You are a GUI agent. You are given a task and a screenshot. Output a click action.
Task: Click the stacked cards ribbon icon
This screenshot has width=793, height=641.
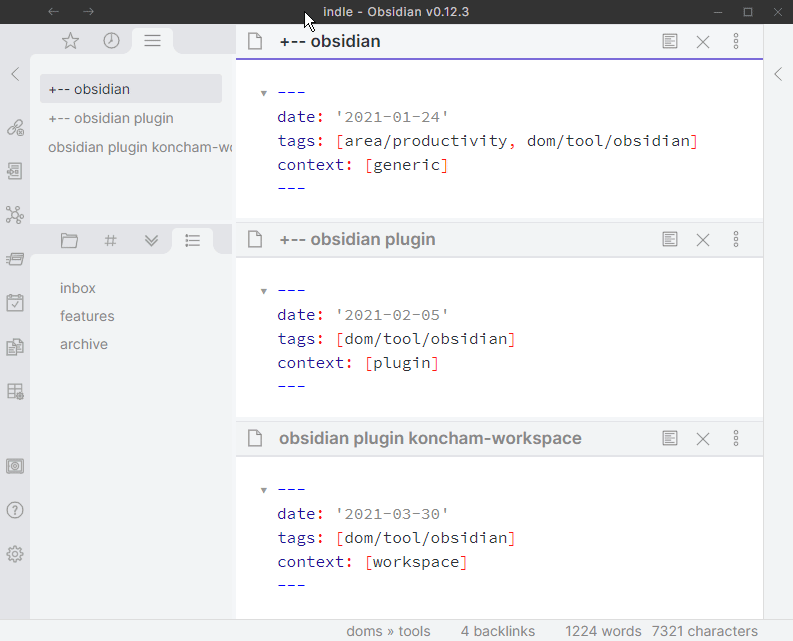tap(15, 259)
